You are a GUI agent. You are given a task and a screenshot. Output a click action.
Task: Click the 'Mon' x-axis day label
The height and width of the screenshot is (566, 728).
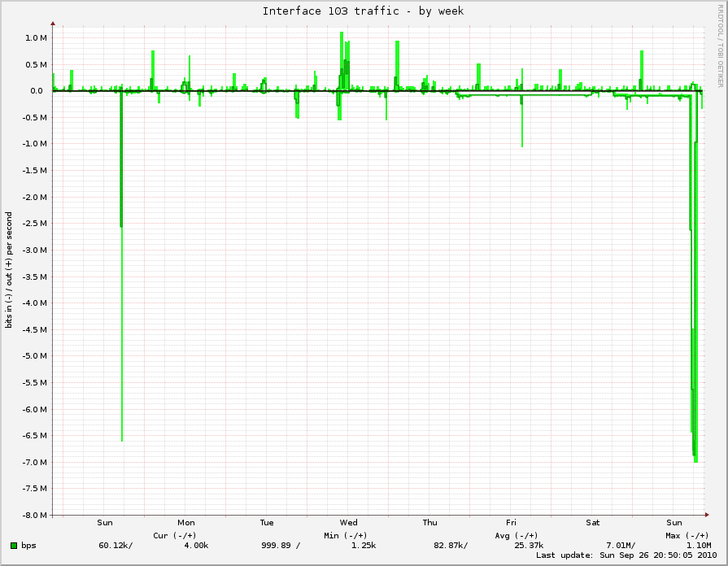pyautogui.click(x=185, y=523)
